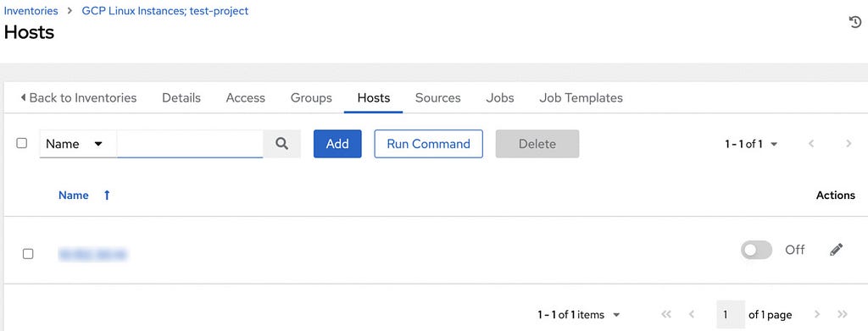This screenshot has width=868, height=331.
Task: Open the Job Templates tab
Action: [x=581, y=98]
